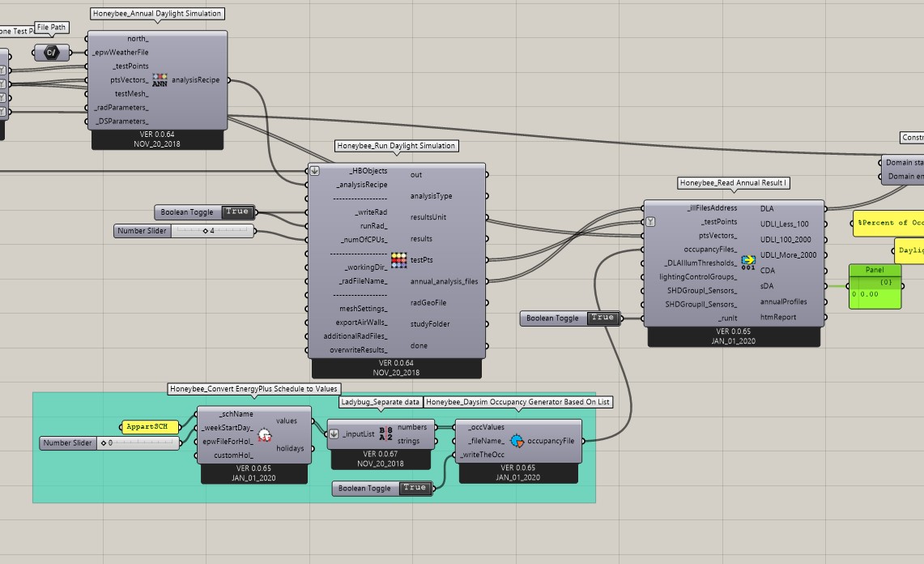Click the File Path label
Viewport: 924px width, 564px height.
click(51, 27)
